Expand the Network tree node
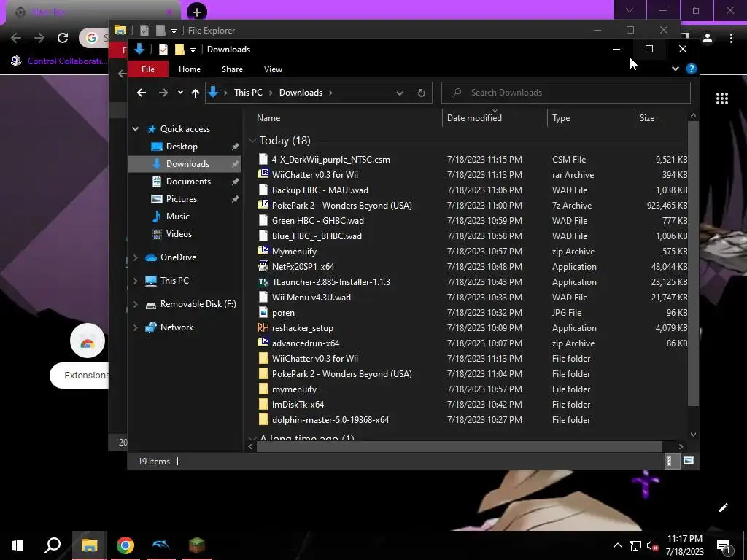 [x=135, y=327]
